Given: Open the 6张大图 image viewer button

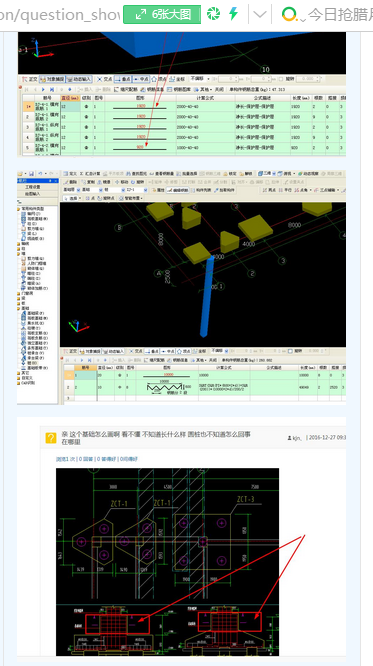Looking at the screenshot, I should 162,14.
